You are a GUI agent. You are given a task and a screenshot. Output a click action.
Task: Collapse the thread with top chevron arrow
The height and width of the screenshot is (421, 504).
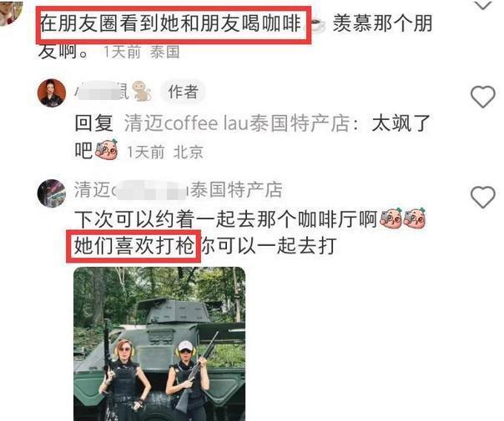coord(483,4)
